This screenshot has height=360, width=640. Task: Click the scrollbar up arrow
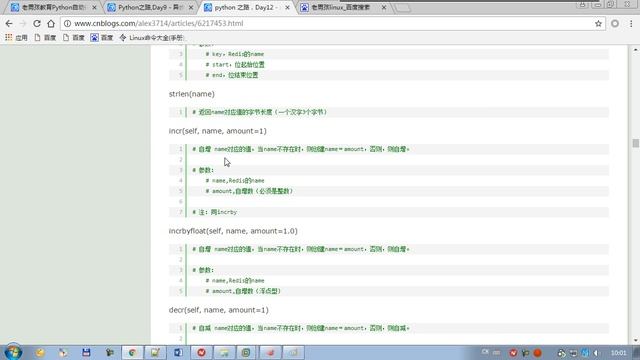(636, 49)
